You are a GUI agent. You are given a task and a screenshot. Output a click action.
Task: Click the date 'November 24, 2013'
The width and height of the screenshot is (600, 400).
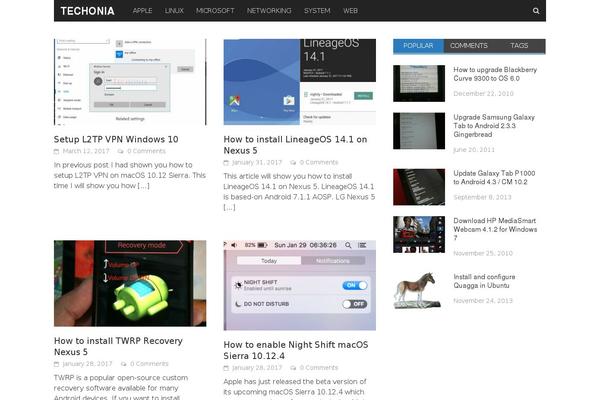pyautogui.click(x=483, y=301)
